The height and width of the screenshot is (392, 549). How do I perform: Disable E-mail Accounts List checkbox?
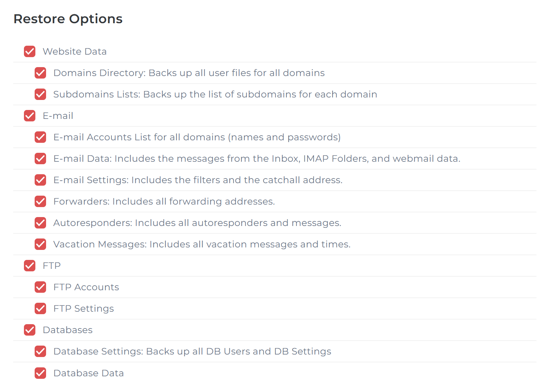(40, 137)
